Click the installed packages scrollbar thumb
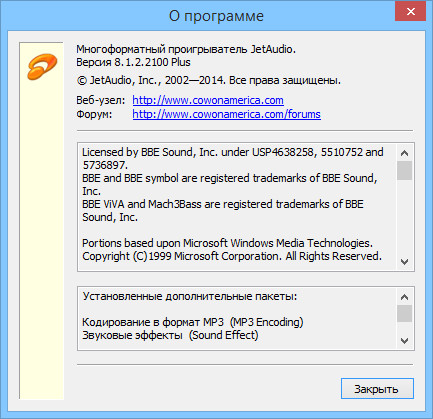The width and height of the screenshot is (433, 419). pos(404,314)
